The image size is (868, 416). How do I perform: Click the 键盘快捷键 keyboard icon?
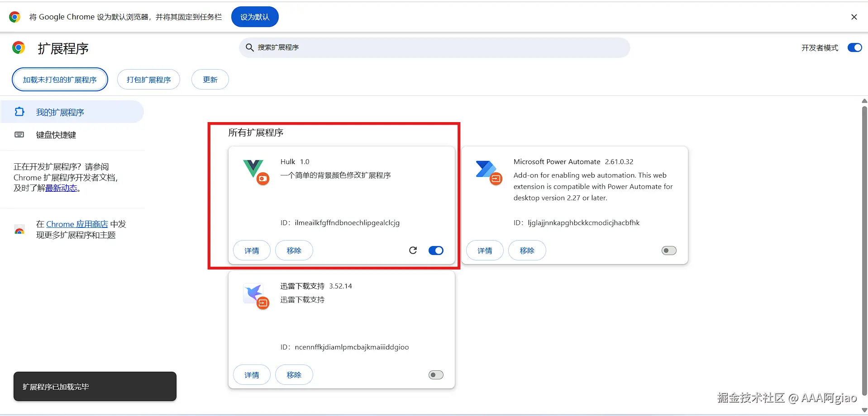tap(19, 135)
